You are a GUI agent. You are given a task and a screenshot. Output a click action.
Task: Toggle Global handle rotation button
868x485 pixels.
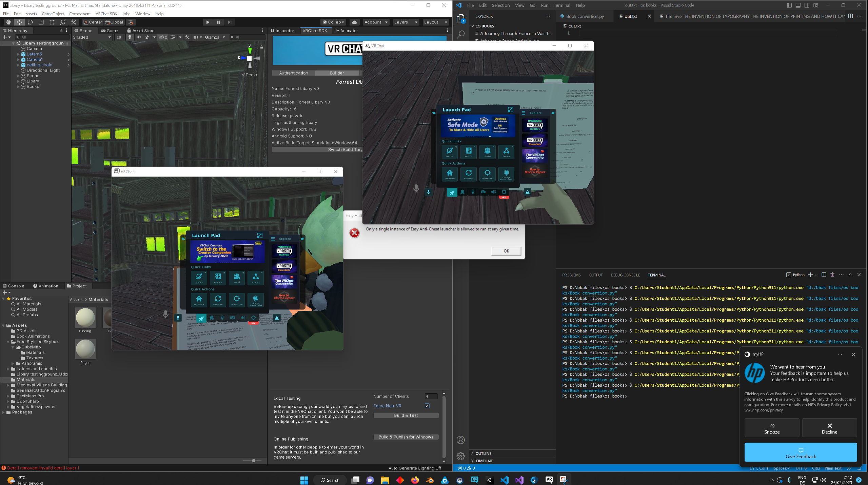(x=114, y=22)
